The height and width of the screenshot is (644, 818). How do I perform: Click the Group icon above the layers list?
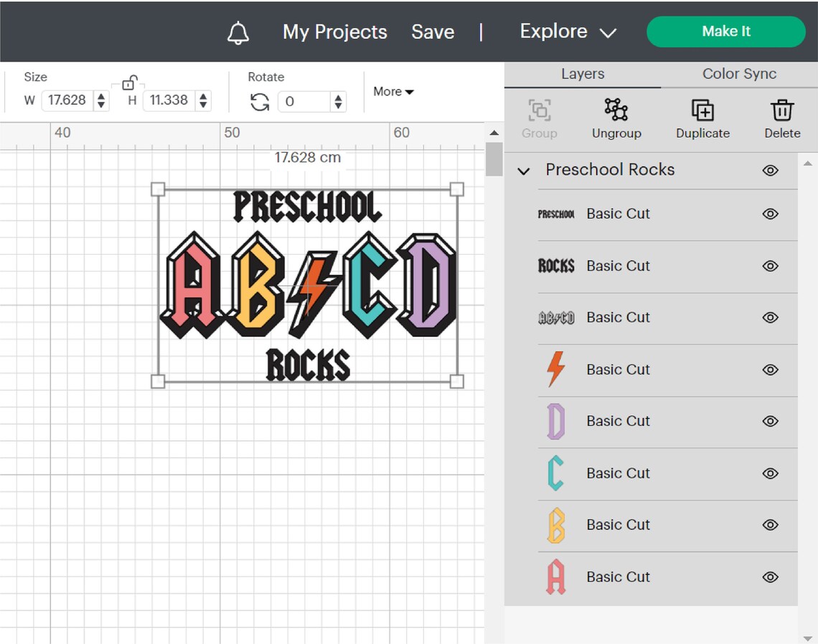coord(539,112)
